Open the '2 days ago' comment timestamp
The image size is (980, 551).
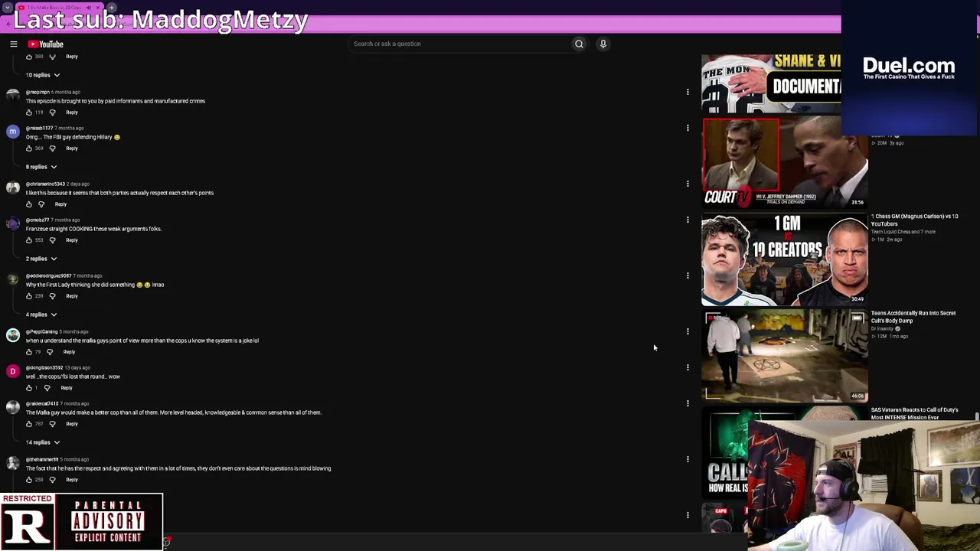point(78,184)
